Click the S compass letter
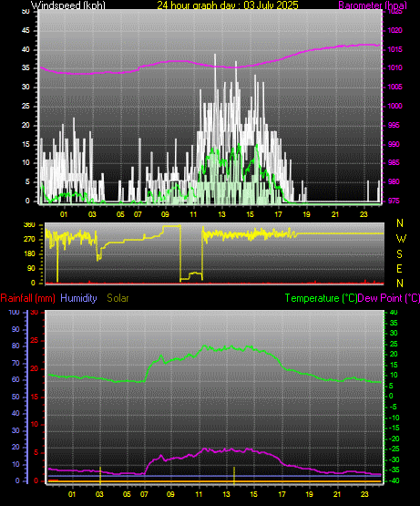The height and width of the screenshot is (506, 420). click(x=400, y=254)
